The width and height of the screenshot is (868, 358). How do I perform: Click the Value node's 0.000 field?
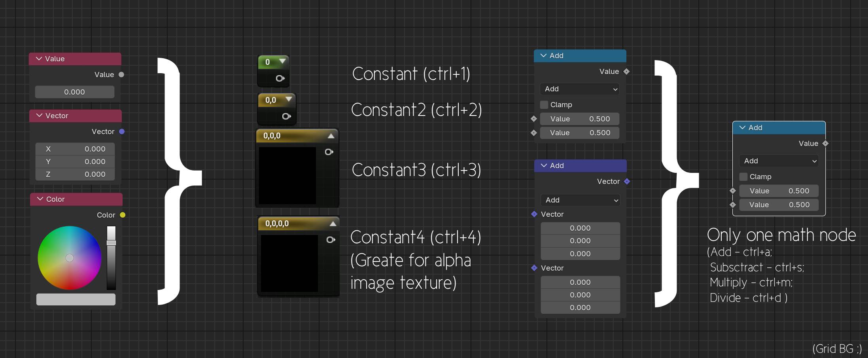click(x=75, y=92)
